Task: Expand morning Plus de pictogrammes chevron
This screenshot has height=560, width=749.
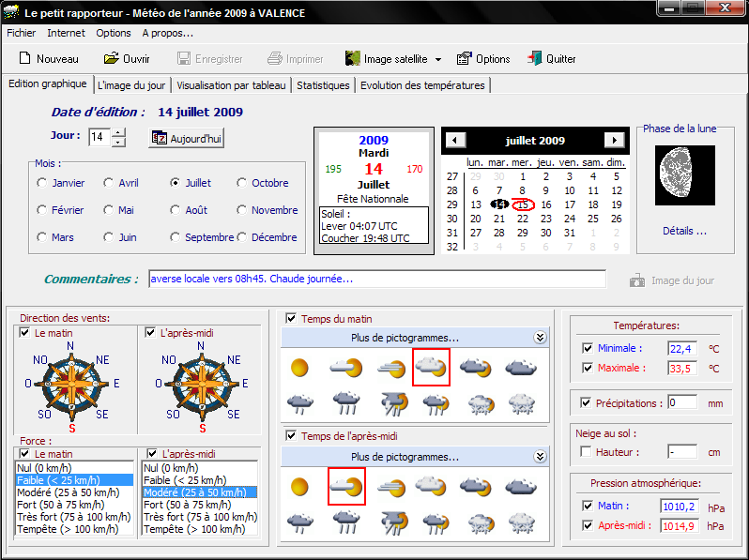Action: [x=540, y=338]
